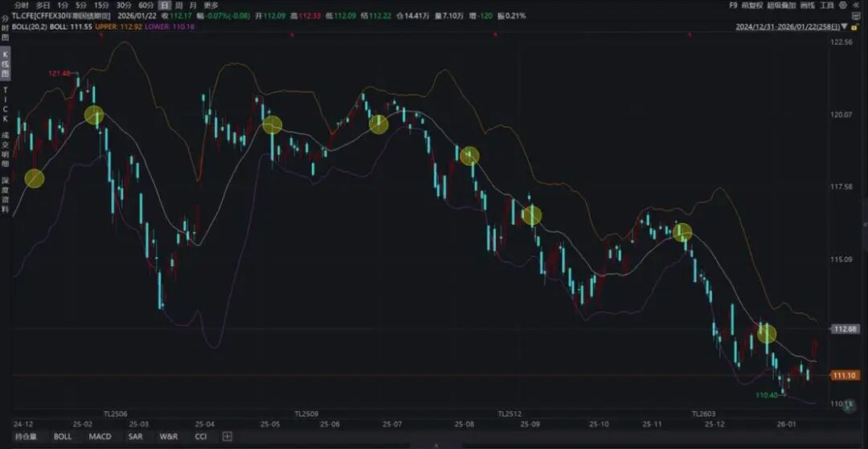Click the 121.48 high price marker

(59, 73)
